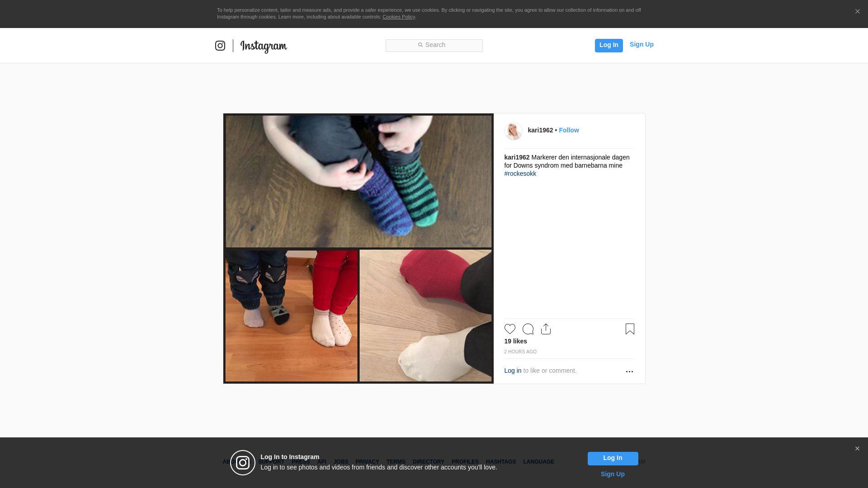The height and width of the screenshot is (488, 868).
Task: Click Sign Up in bottom banner
Action: [x=613, y=474]
